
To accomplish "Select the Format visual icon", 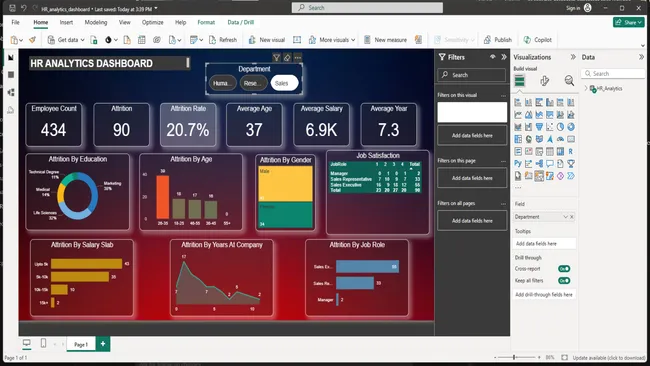I will tap(545, 81).
